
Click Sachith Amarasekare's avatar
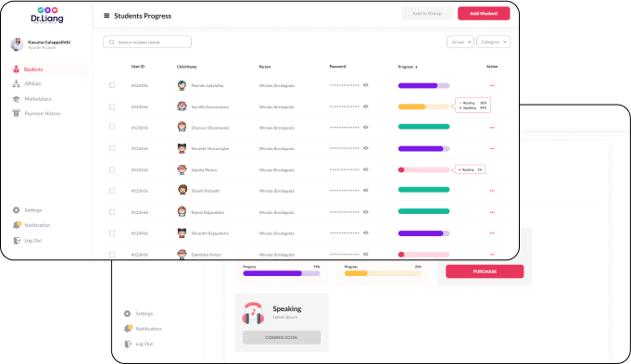click(182, 107)
